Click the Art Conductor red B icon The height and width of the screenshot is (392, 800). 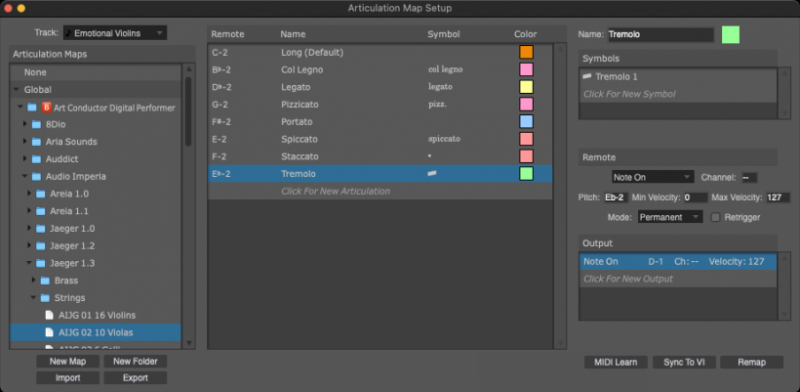(47, 107)
